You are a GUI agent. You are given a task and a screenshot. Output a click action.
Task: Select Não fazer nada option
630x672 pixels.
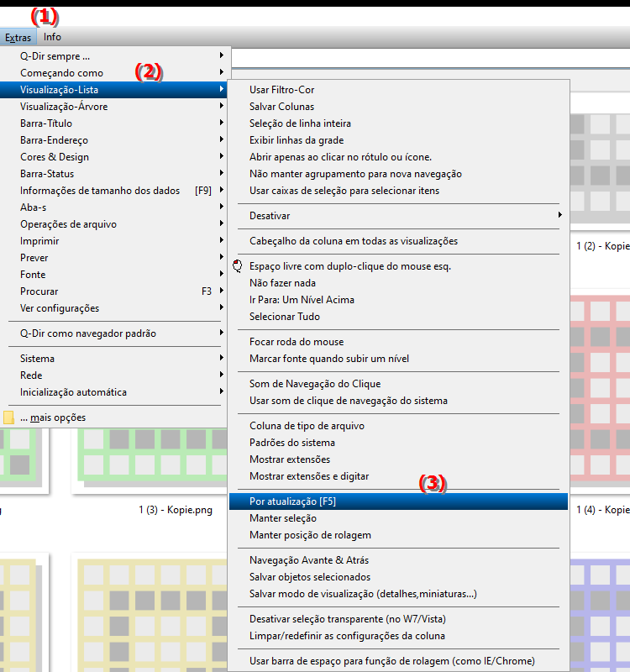[x=398, y=283]
